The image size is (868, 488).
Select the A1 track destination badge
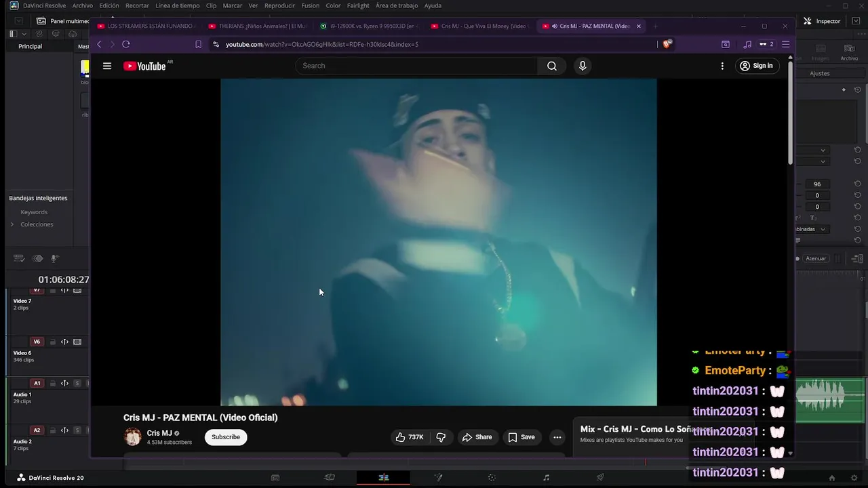coord(37,384)
